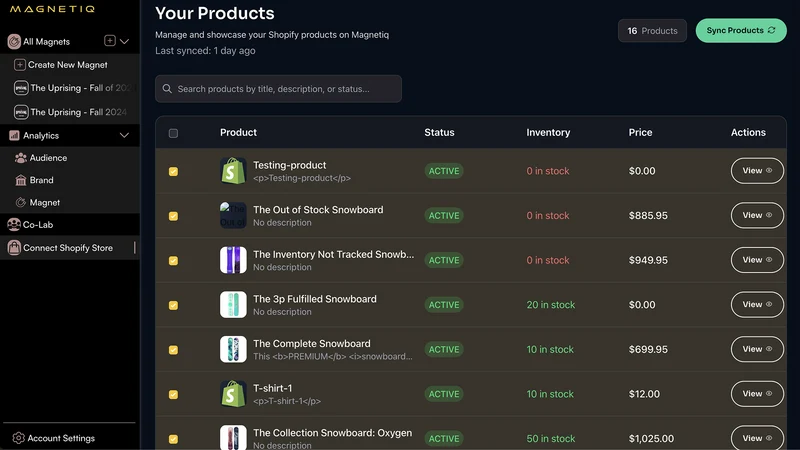Click the Price column header
Screen dimensions: 800x450
pyautogui.click(x=640, y=133)
